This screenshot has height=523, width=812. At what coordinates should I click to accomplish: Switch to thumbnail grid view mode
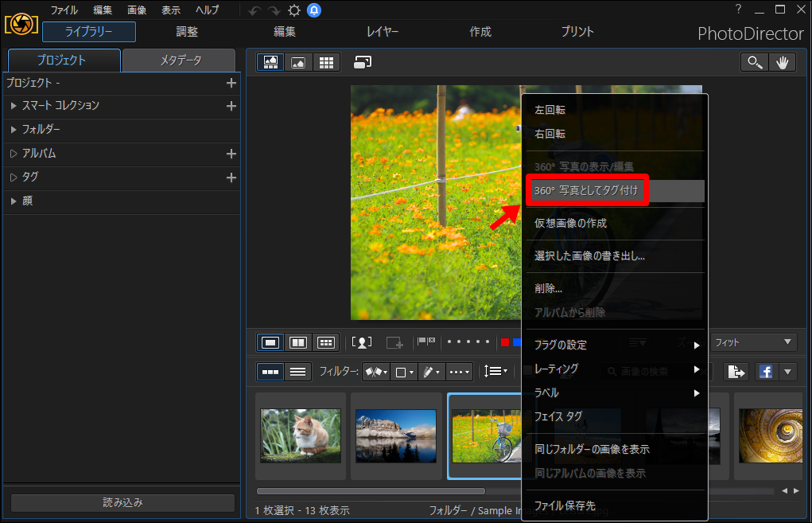tap(326, 63)
